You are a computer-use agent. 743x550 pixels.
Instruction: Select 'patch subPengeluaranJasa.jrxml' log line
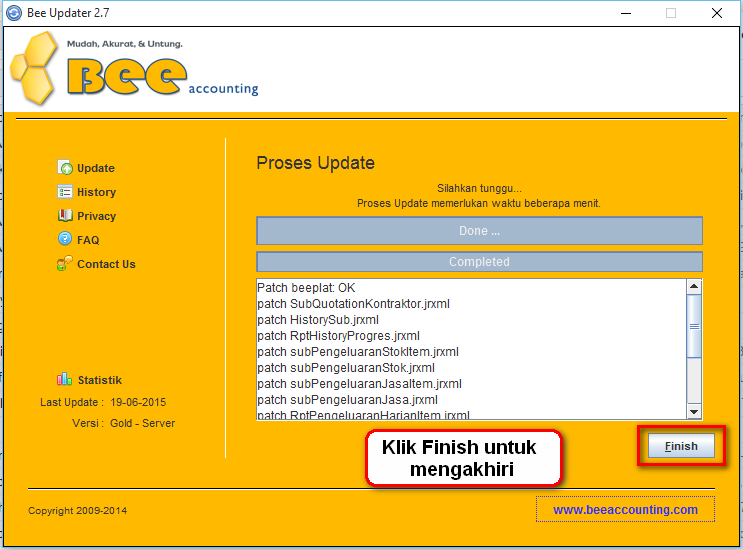point(347,400)
